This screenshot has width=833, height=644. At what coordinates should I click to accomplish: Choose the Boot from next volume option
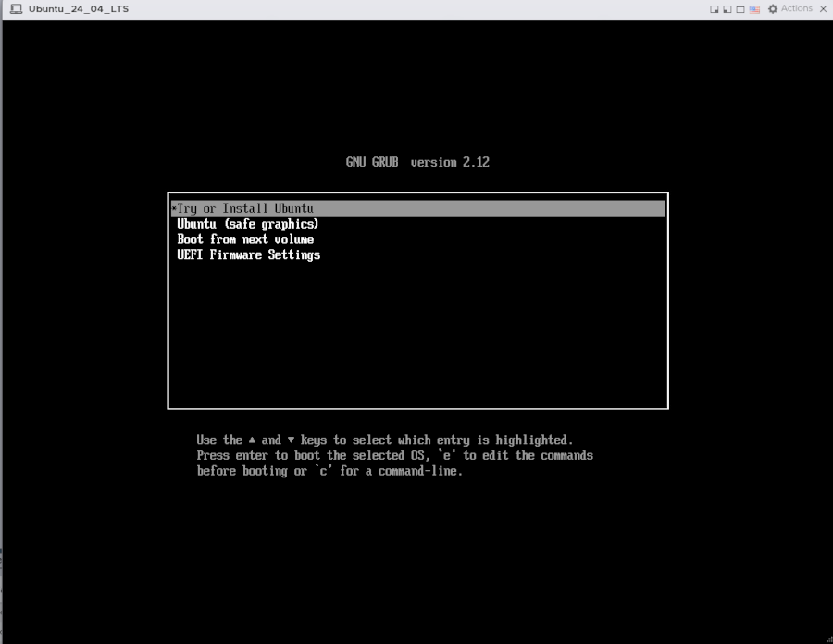[x=246, y=239]
